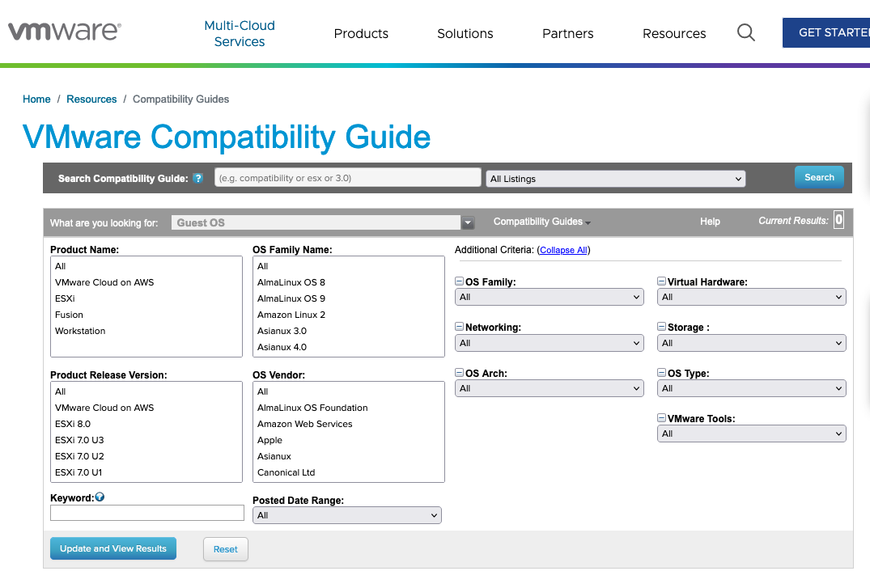Screen dimensions: 870x588
Task: Select Amazon Linux 2 family
Action: click(x=349, y=315)
